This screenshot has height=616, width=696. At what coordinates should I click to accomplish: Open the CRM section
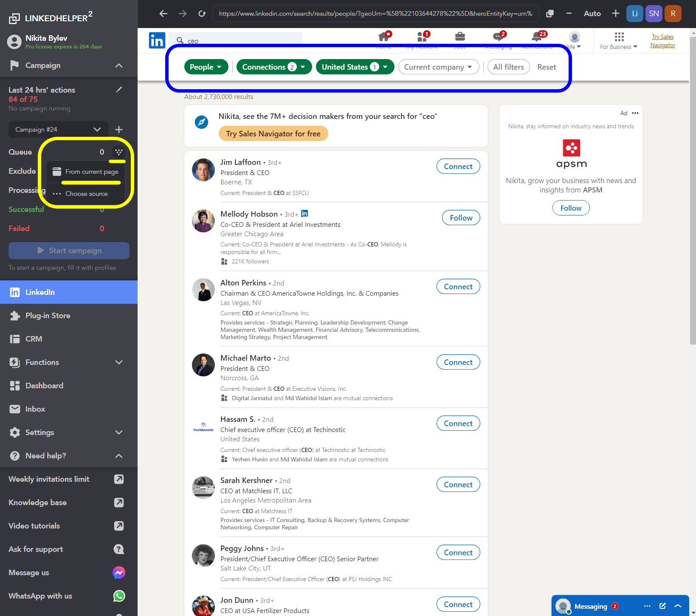[x=33, y=339]
